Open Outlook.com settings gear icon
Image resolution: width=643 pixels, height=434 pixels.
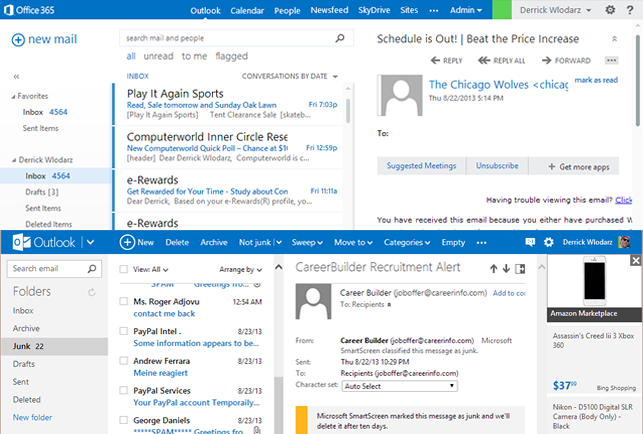pos(548,242)
